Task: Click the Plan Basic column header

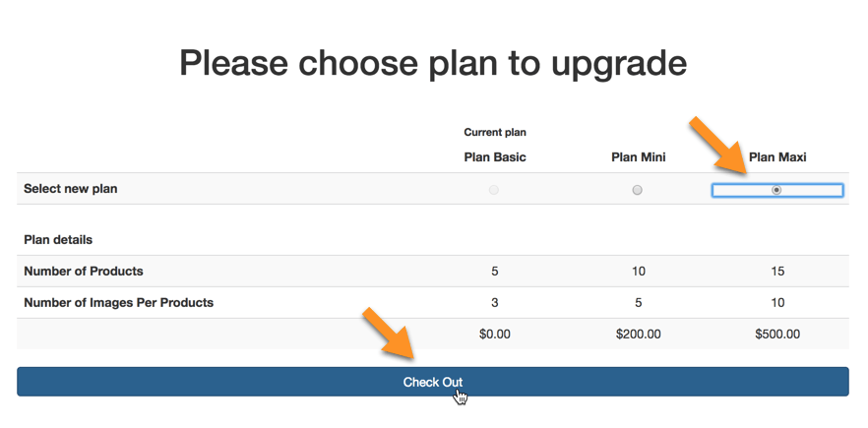Action: 495,157
